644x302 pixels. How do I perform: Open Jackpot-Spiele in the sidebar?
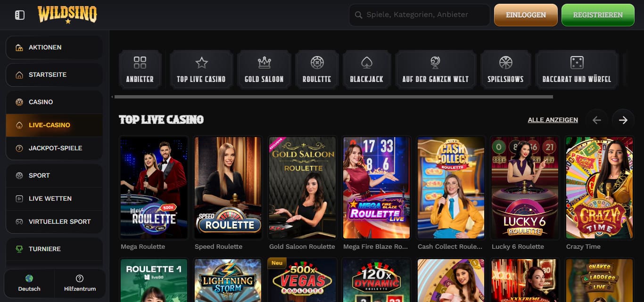click(54, 148)
